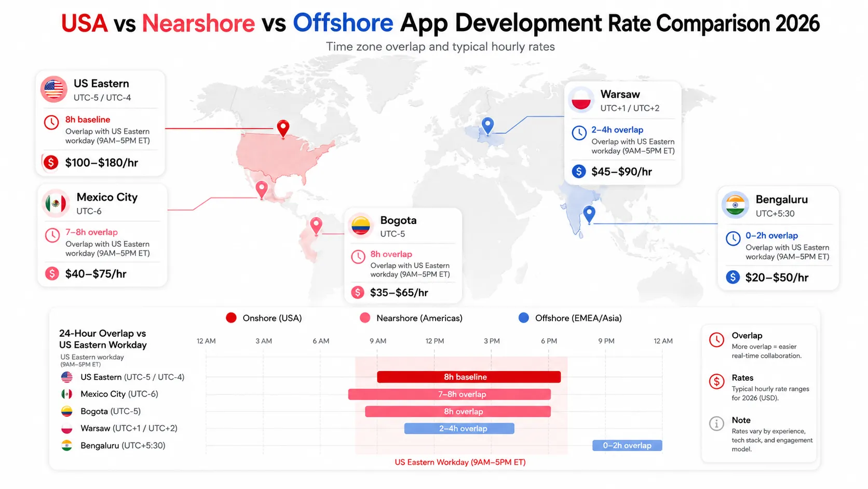
Task: Click the small India flag in the timeline list
Action: point(67,445)
